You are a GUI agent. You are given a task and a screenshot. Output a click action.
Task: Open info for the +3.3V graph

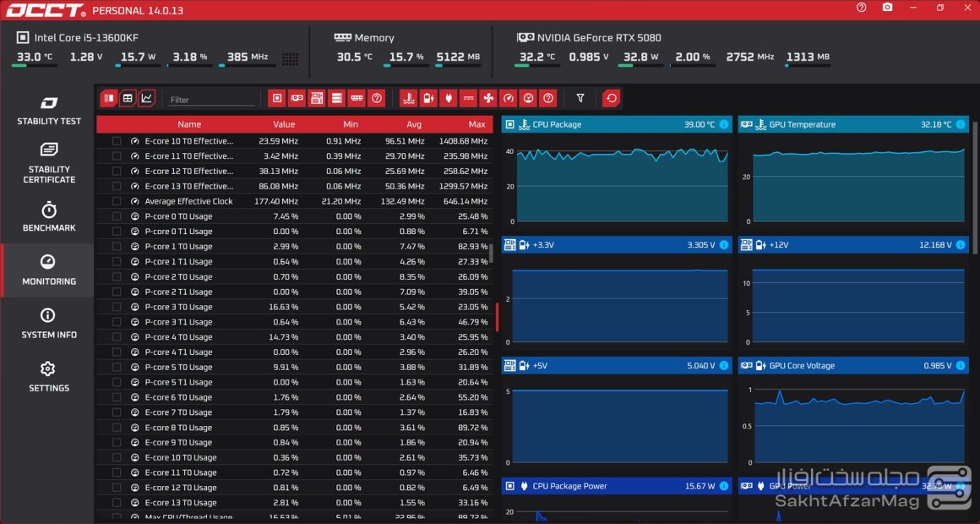pyautogui.click(x=724, y=244)
